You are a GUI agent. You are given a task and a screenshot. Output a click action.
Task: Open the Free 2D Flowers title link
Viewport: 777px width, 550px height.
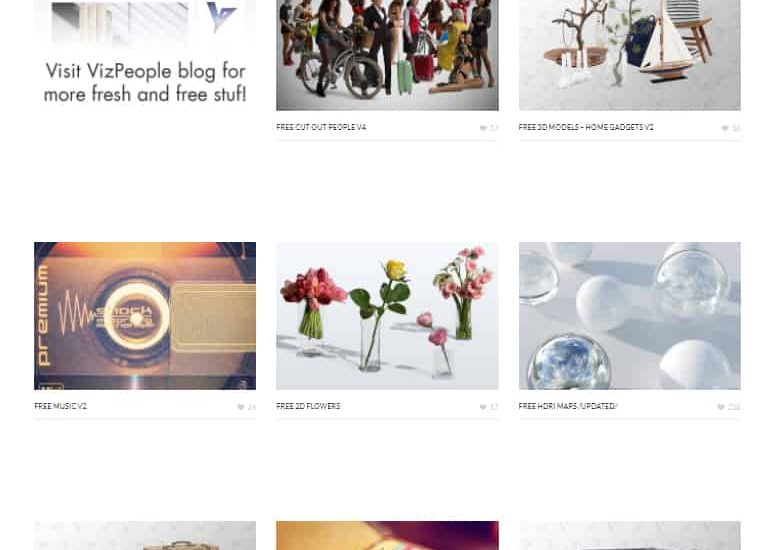pos(308,406)
